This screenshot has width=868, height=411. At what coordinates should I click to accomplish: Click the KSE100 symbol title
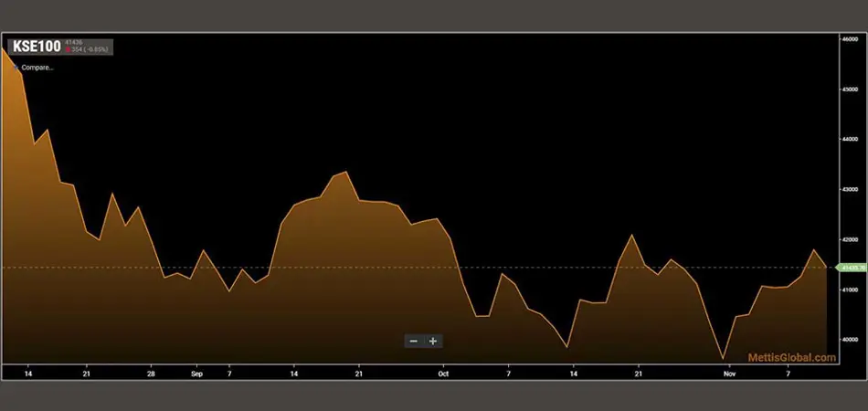click(x=35, y=47)
